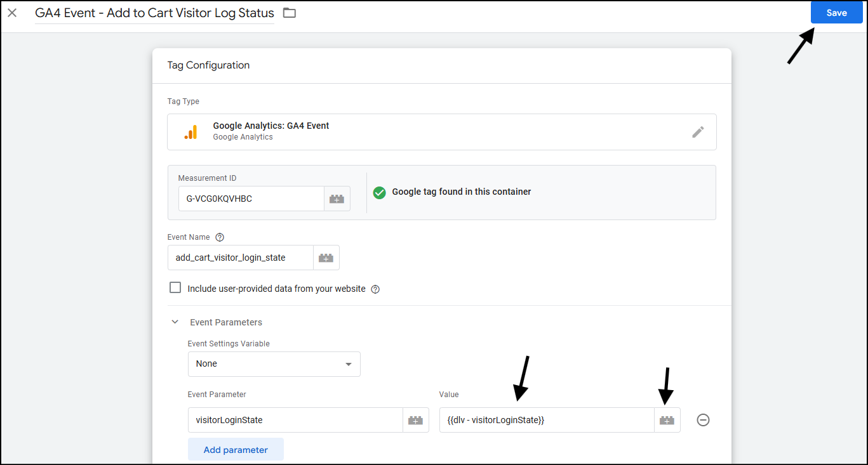Collapse the Event Parameters section
The height and width of the screenshot is (465, 868).
pos(175,322)
